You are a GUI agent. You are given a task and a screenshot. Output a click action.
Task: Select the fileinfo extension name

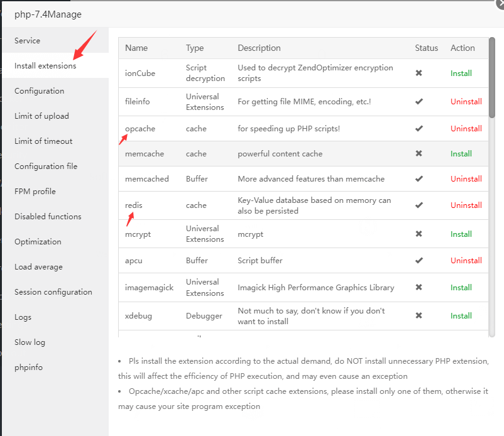click(x=137, y=102)
